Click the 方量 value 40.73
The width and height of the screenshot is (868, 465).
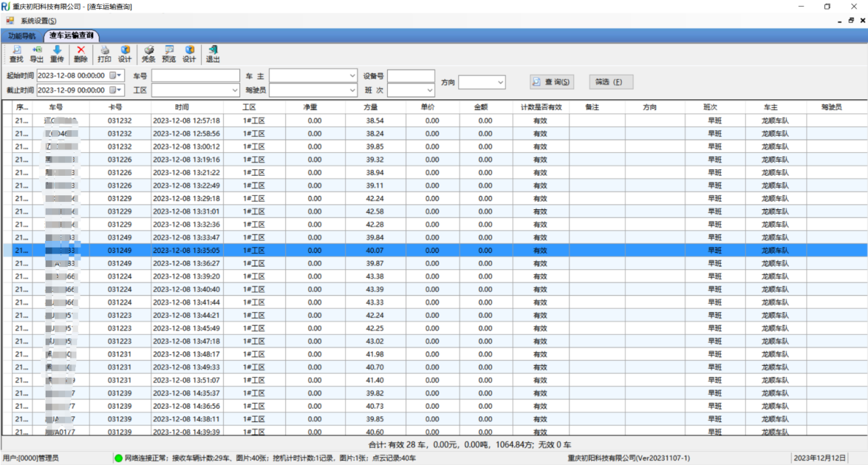[x=375, y=406]
